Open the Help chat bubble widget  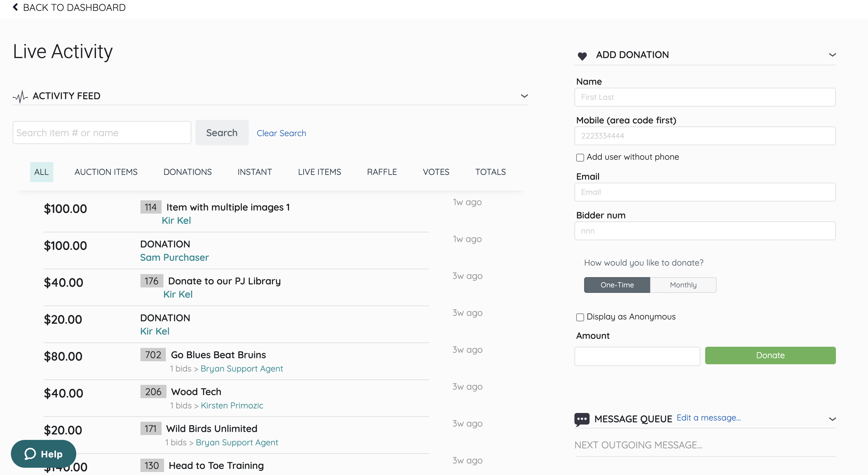click(x=44, y=454)
